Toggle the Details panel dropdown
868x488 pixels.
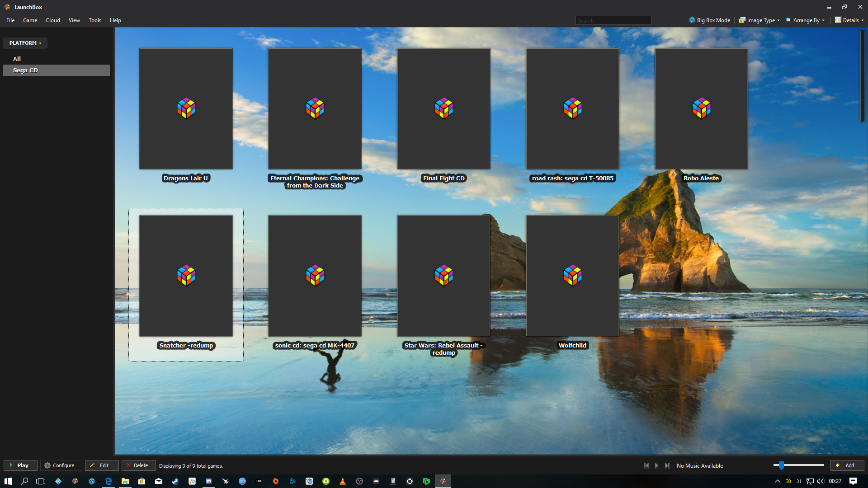pyautogui.click(x=849, y=20)
